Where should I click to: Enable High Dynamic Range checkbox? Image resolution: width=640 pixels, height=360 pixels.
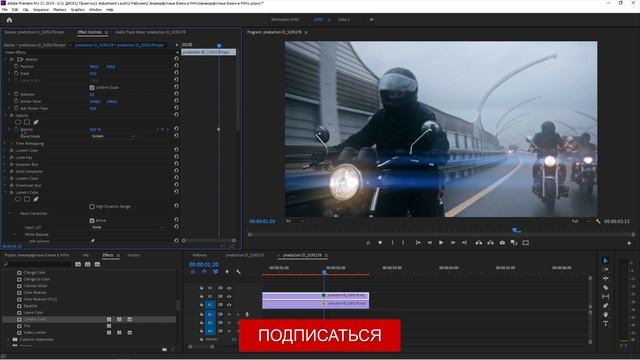click(x=92, y=207)
